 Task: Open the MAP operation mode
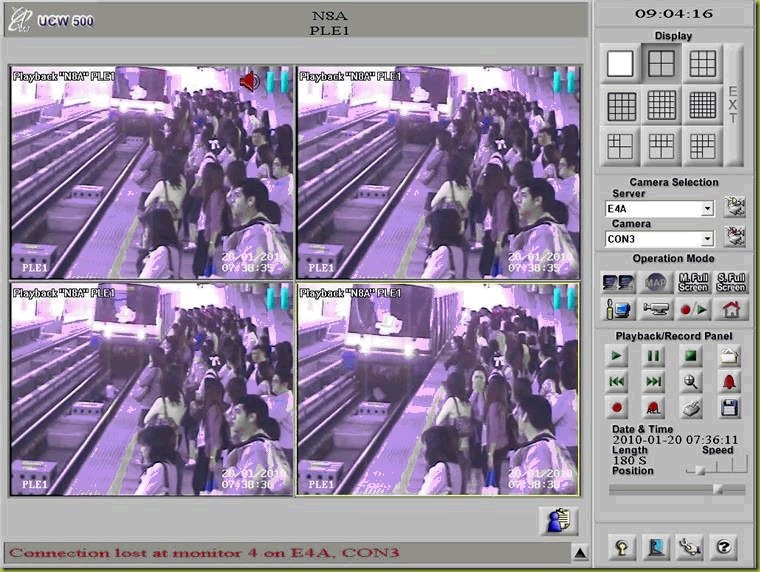(x=655, y=283)
